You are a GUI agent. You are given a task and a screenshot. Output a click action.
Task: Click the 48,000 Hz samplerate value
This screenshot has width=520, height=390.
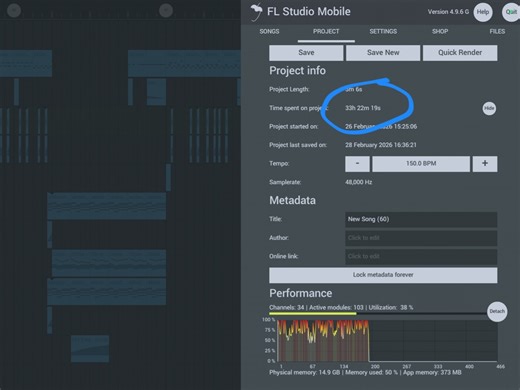coord(359,182)
